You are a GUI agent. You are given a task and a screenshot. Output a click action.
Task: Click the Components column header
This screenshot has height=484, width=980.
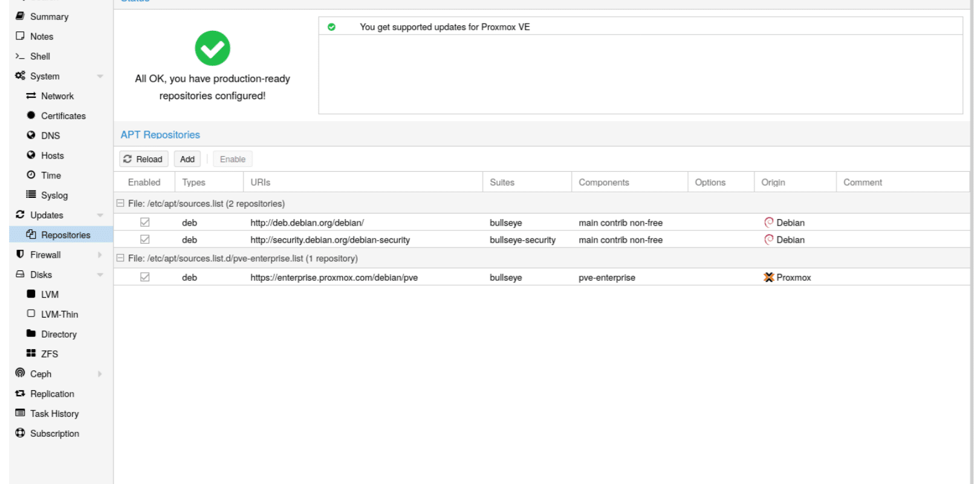pyautogui.click(x=629, y=182)
